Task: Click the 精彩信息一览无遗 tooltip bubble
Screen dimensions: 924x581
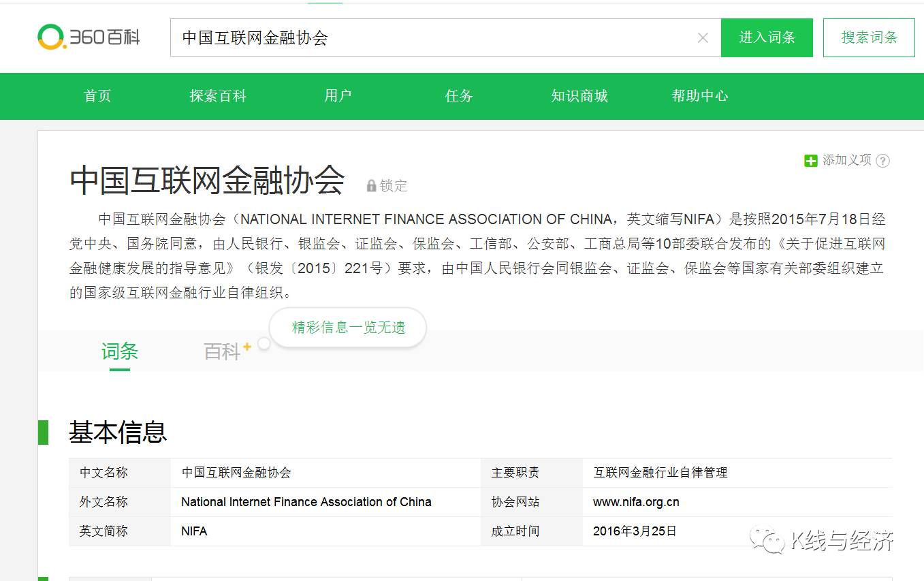Action: (348, 328)
